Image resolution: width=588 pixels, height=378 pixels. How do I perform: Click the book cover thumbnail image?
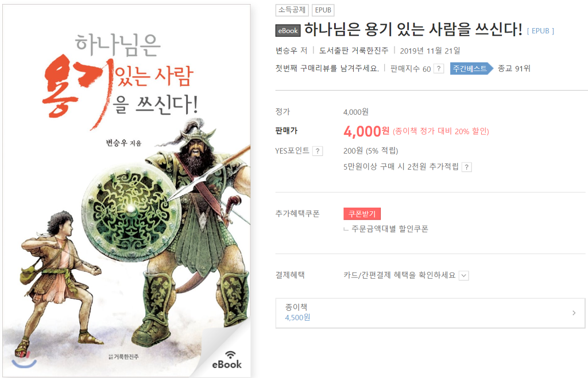click(x=127, y=190)
